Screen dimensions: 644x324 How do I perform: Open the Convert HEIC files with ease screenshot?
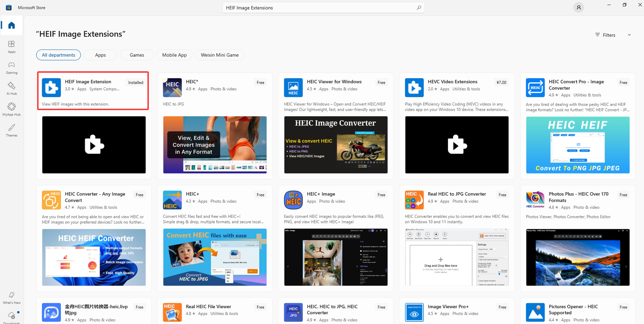pos(215,257)
